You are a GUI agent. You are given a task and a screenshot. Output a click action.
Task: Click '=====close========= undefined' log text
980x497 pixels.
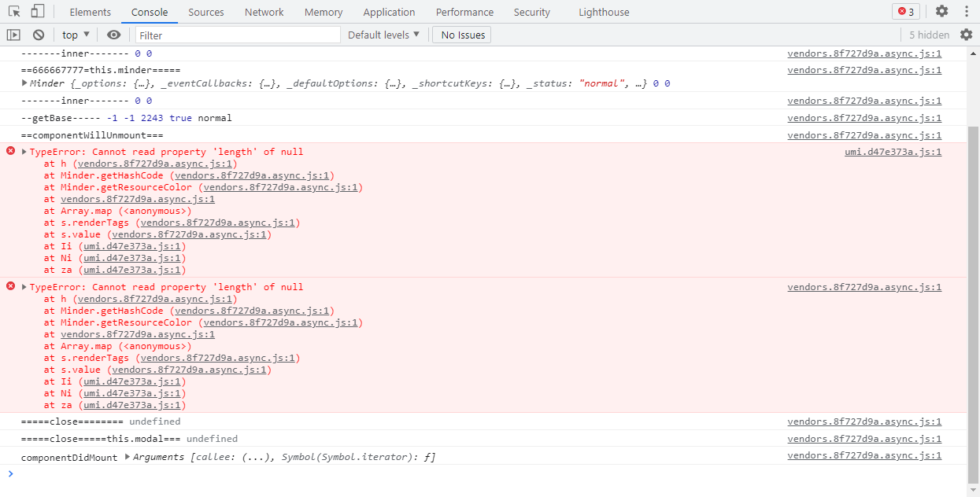pos(100,422)
